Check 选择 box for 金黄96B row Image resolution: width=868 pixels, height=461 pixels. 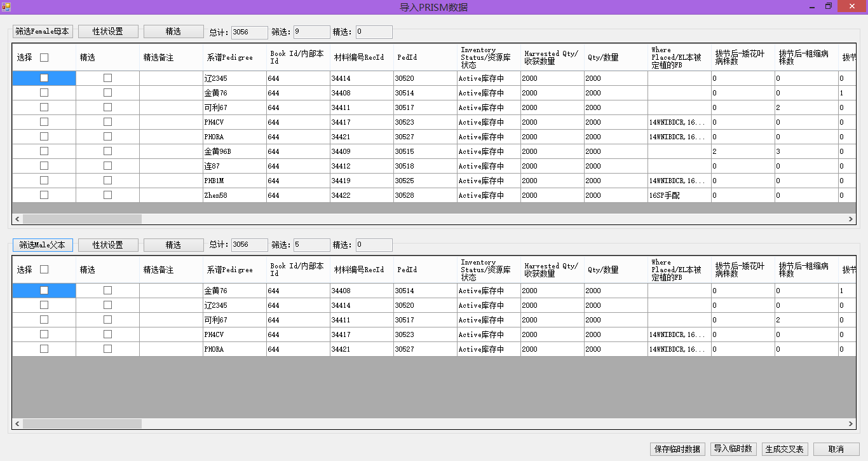[44, 151]
